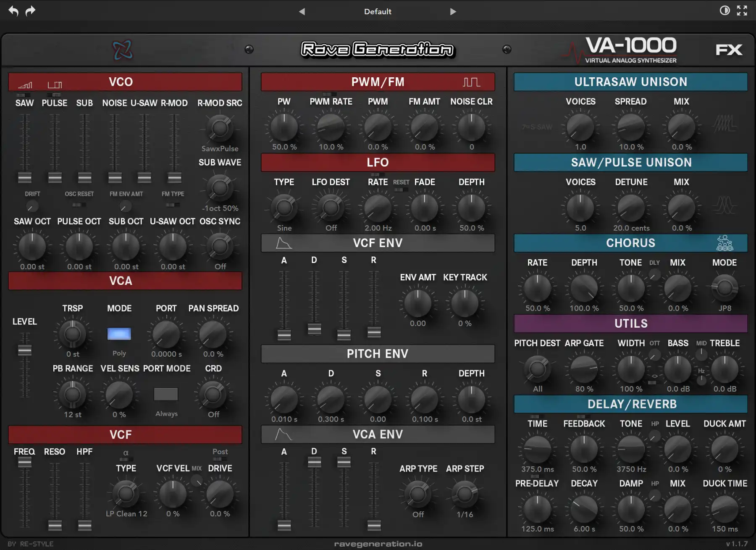756x550 pixels.
Task: Click the SAW level fader
Action: (x=24, y=177)
